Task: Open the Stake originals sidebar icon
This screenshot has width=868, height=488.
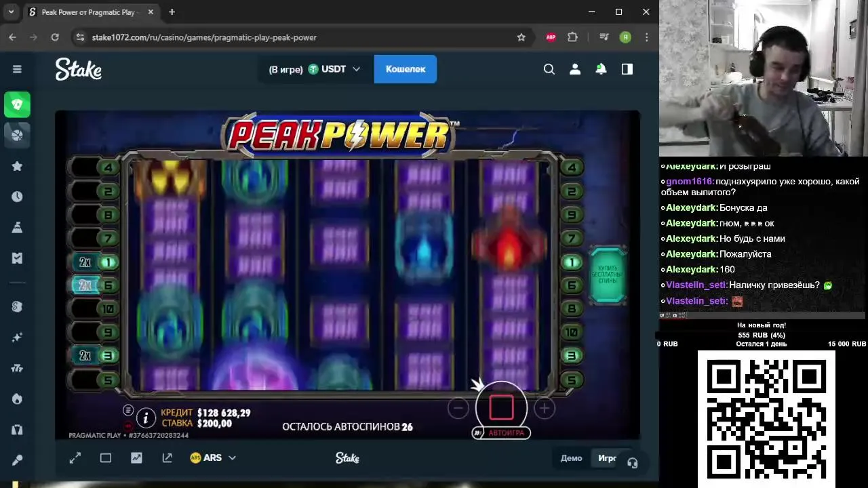Action: (17, 306)
